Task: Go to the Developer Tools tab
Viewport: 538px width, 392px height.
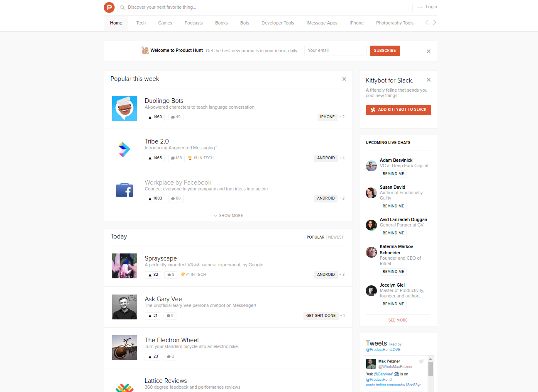Action: click(278, 23)
